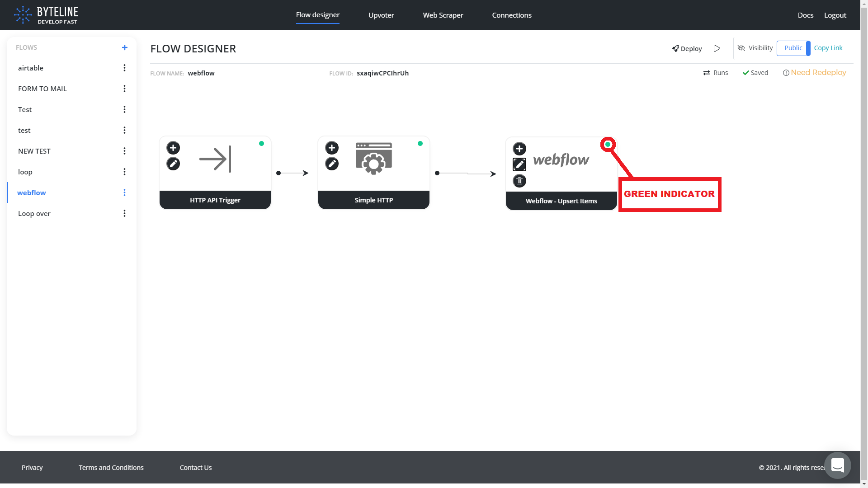868x488 pixels.
Task: Copy the flow link
Action: click(x=828, y=48)
